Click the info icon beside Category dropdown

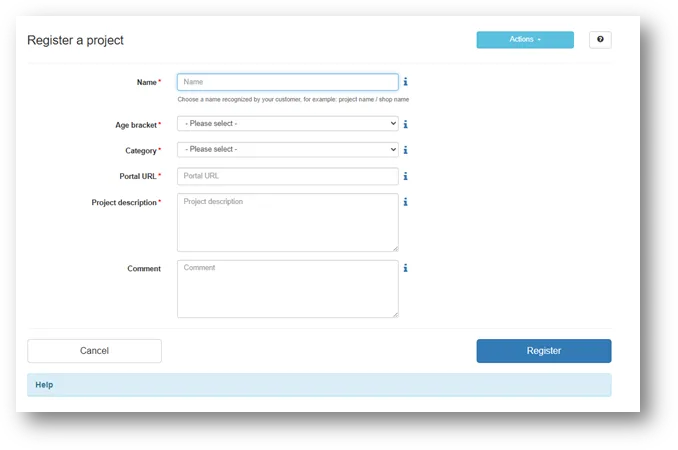point(406,150)
